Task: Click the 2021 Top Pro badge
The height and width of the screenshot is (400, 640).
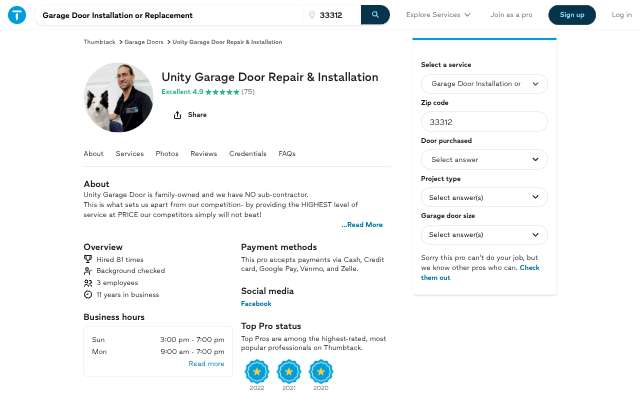Action: (289, 371)
